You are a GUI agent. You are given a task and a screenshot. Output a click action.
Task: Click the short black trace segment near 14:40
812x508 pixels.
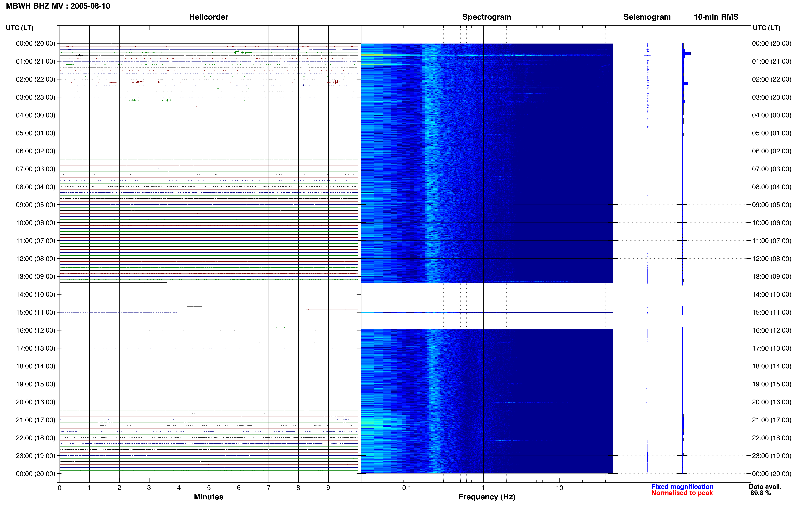194,306
